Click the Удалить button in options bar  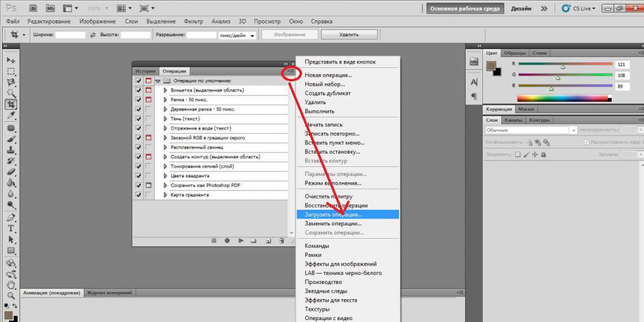(349, 35)
